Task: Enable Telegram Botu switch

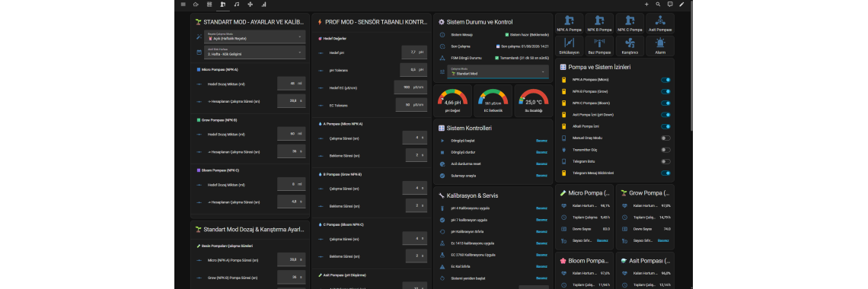Action: (x=665, y=161)
